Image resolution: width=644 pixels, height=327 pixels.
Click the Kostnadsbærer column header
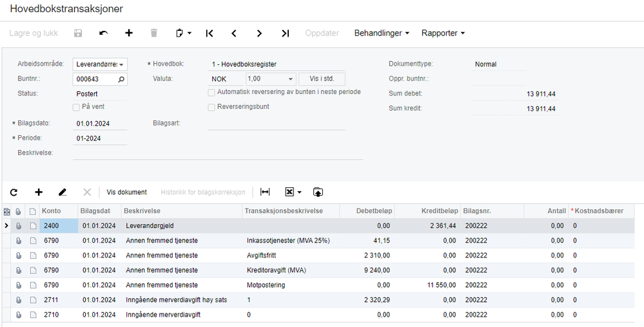(601, 211)
